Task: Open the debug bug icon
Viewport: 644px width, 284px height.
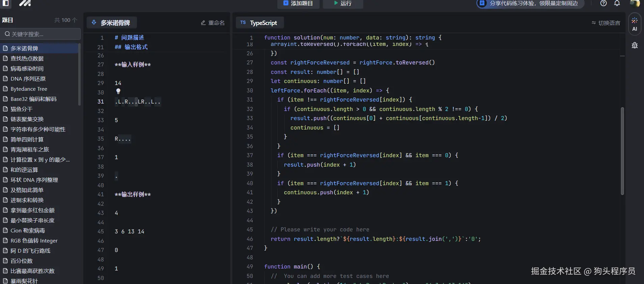Action: tap(635, 45)
